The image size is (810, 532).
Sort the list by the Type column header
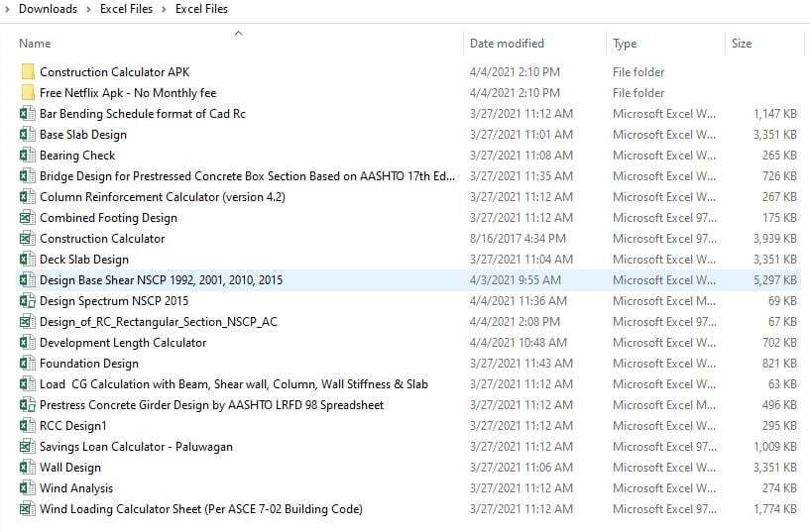[625, 44]
